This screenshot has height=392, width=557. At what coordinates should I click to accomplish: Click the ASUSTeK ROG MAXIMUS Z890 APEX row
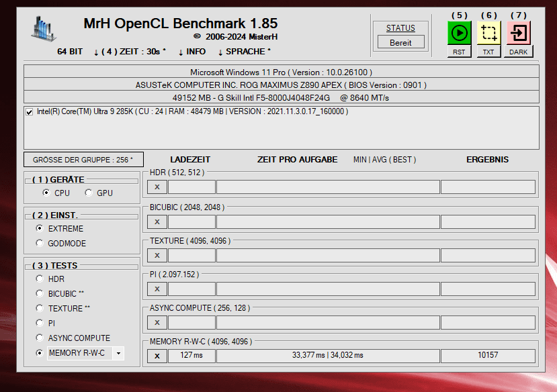[282, 85]
